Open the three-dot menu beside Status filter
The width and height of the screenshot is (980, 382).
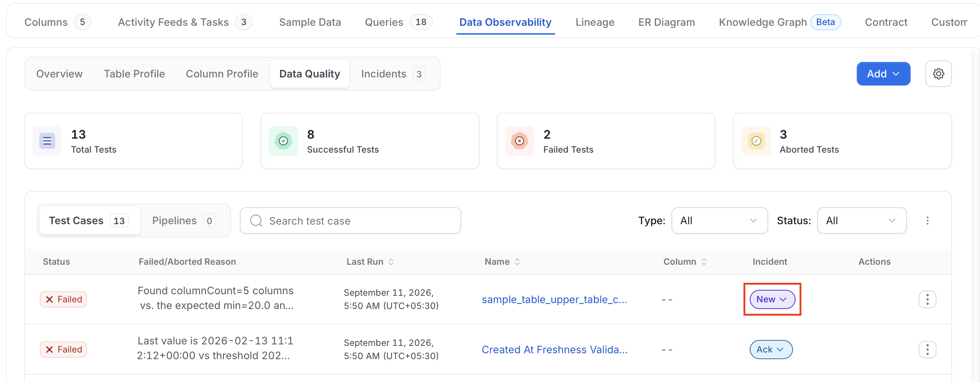coord(928,220)
